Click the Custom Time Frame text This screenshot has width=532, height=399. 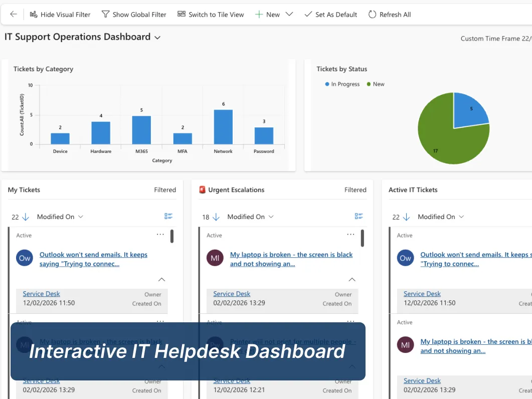(496, 39)
